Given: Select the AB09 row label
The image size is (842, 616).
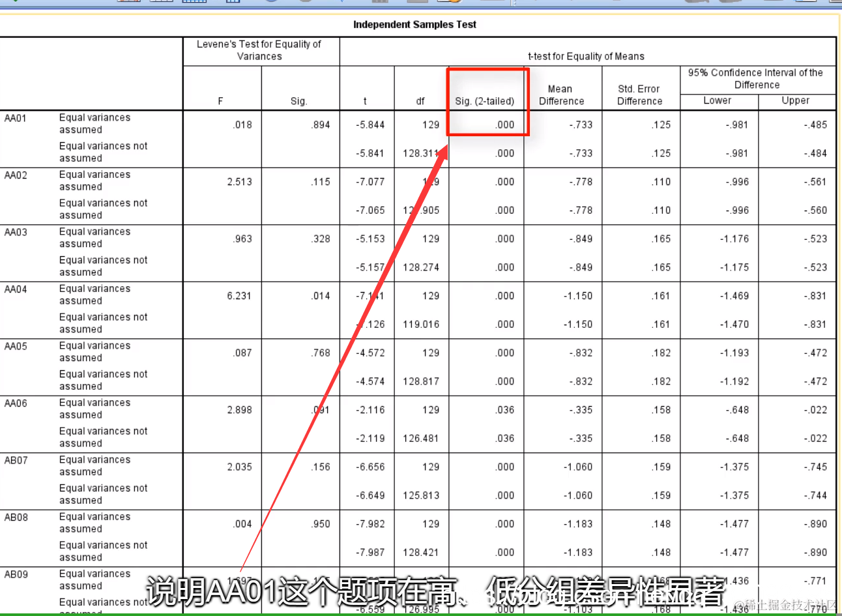Looking at the screenshot, I should tap(16, 575).
